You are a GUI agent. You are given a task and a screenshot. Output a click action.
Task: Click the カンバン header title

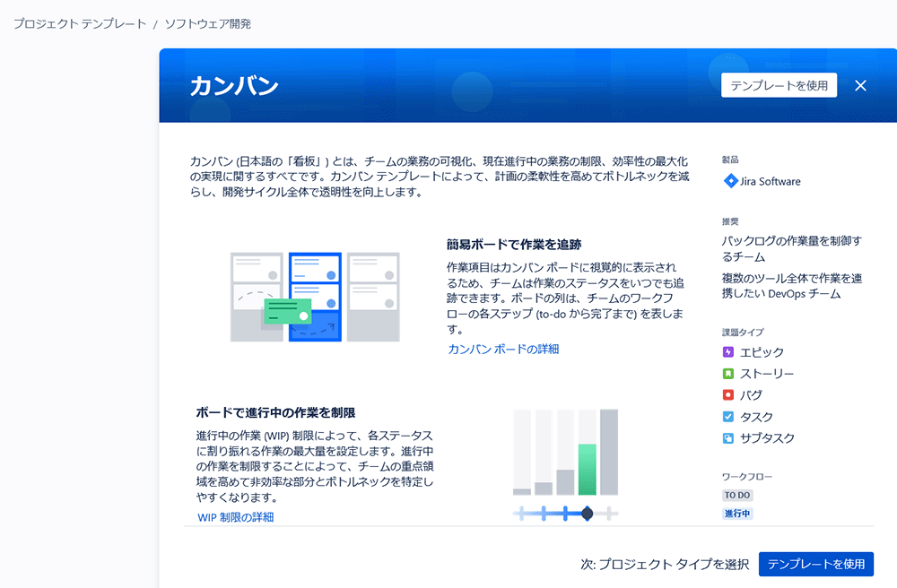pyautogui.click(x=234, y=86)
